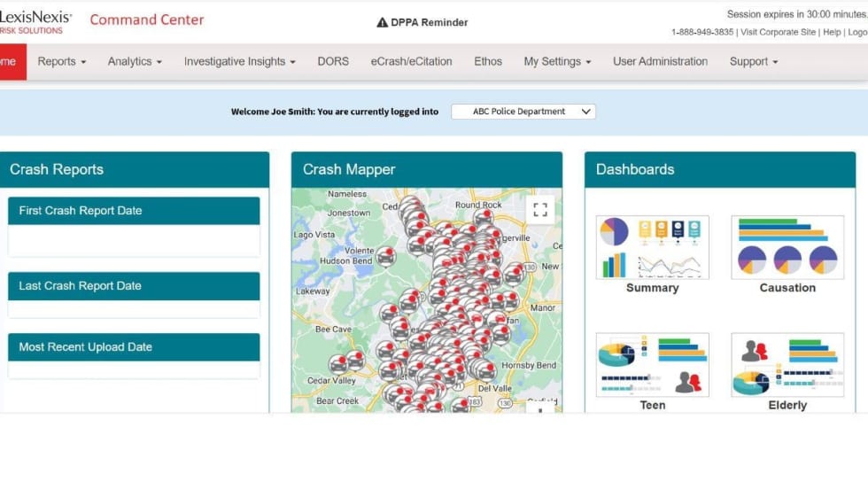
Task: Click the DPPA Reminder warning icon
Action: coord(383,22)
